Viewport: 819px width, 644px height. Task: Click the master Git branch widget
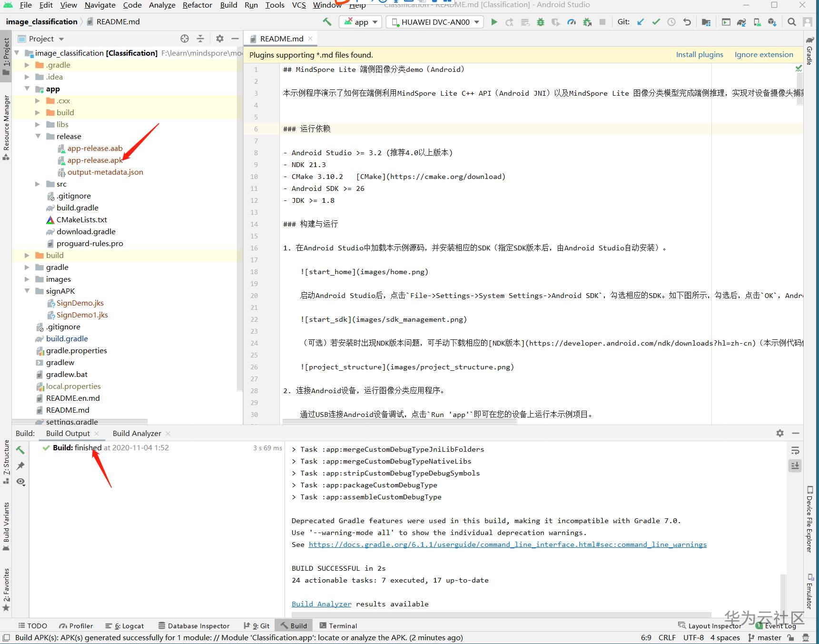(x=765, y=638)
